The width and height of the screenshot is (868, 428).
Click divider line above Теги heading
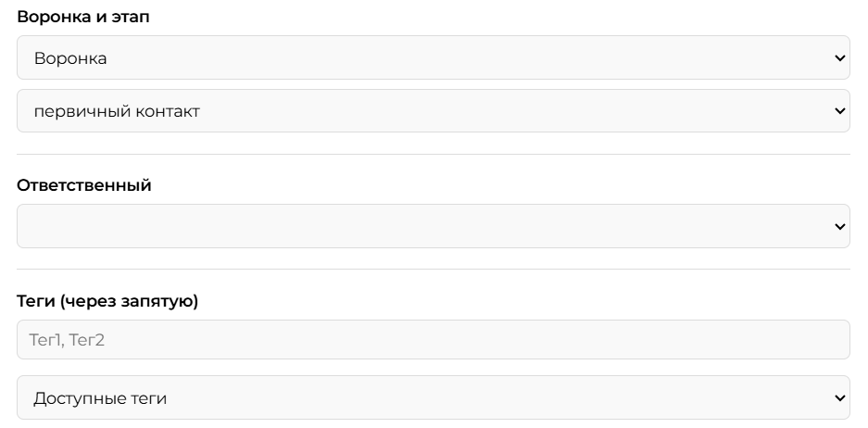[x=433, y=270]
